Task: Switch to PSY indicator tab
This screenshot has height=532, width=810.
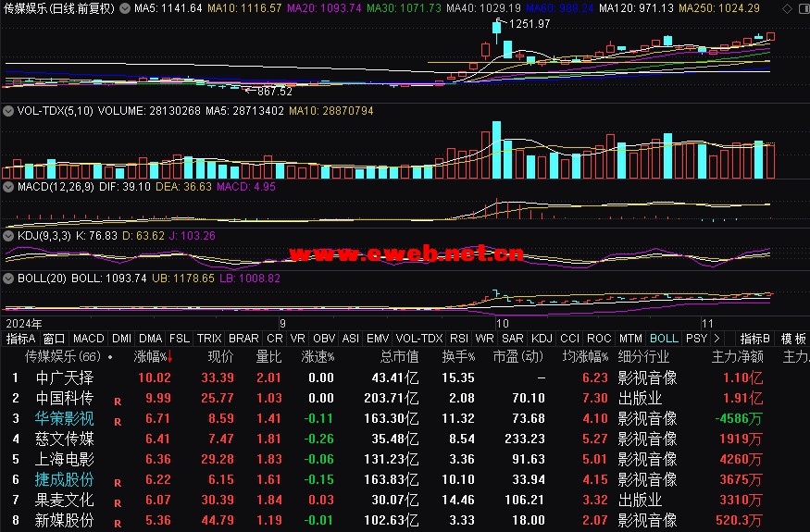Action: click(x=696, y=339)
